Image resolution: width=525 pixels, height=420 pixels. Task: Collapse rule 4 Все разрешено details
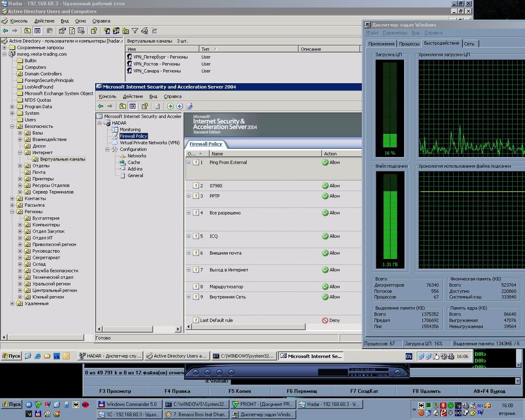point(188,213)
